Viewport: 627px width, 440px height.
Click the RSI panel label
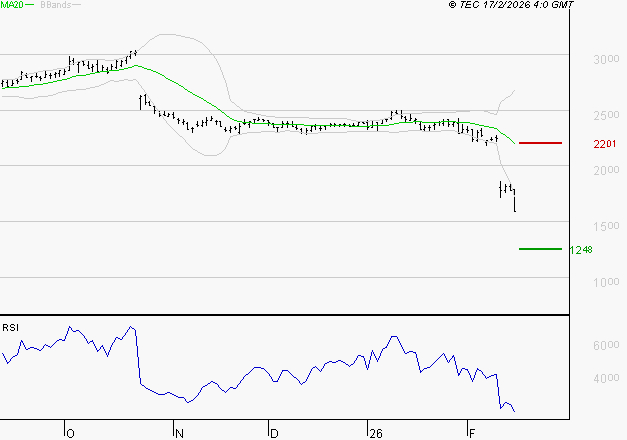(10, 328)
